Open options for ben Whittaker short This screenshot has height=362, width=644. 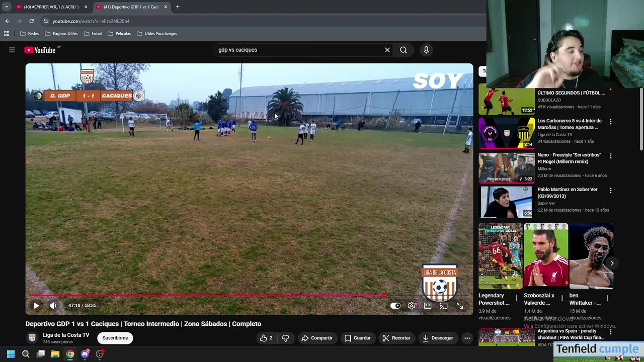click(x=607, y=298)
